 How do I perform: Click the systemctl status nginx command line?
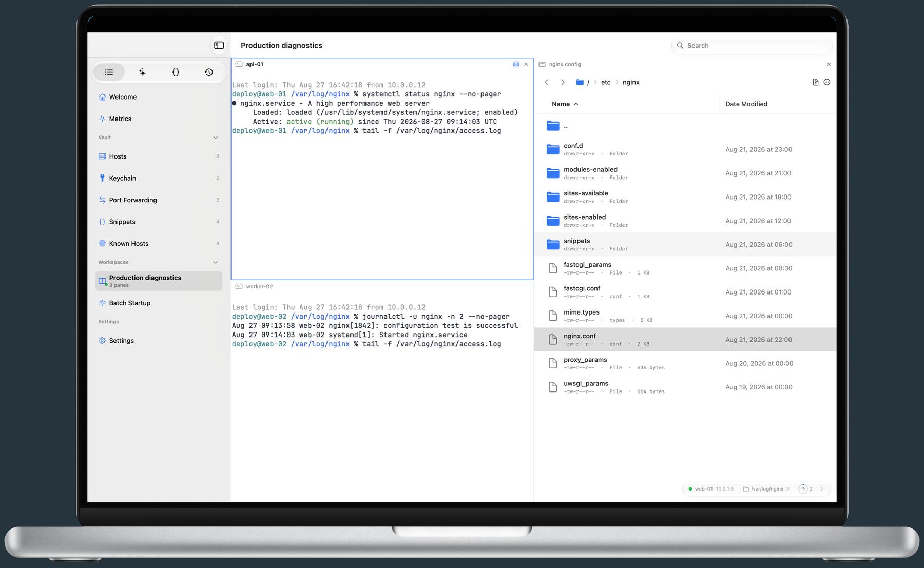[367, 94]
